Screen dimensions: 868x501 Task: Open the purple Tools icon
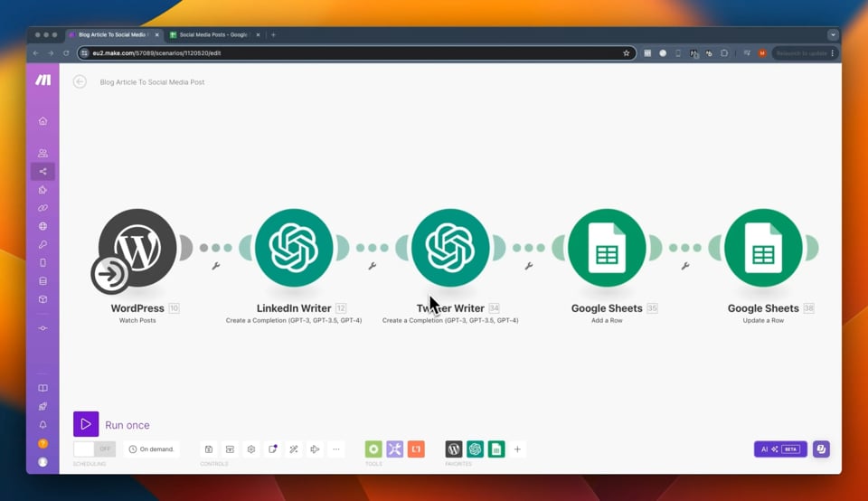click(x=395, y=449)
